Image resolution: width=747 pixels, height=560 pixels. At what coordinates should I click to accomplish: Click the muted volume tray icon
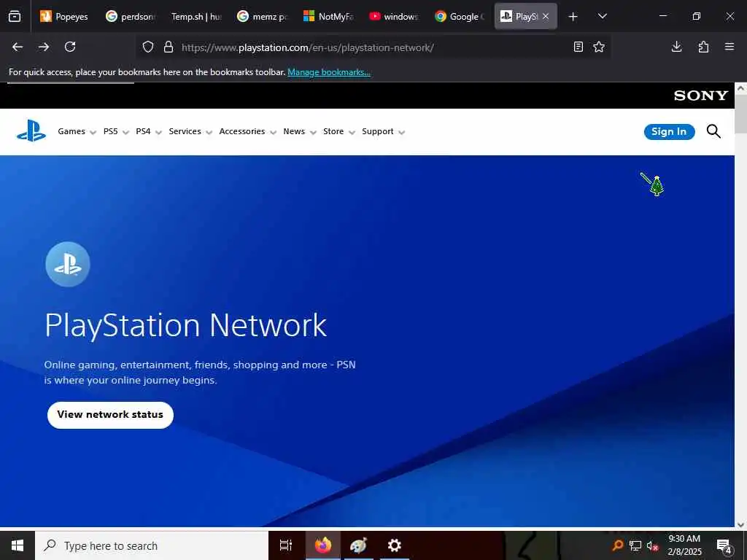pyautogui.click(x=652, y=545)
